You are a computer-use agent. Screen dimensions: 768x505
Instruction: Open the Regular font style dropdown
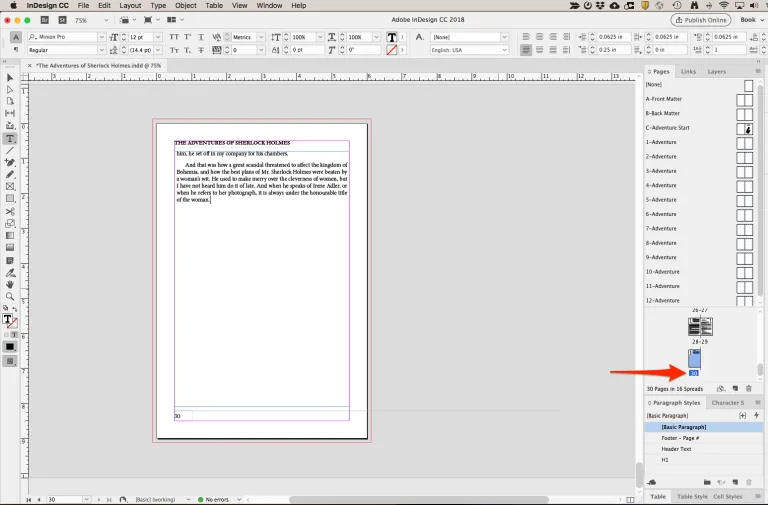[x=101, y=50]
